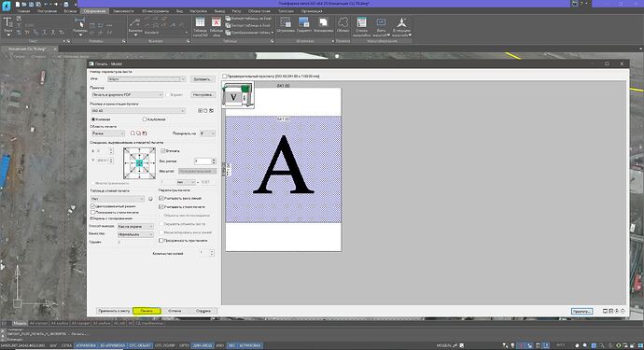The width and height of the screenshot is (644, 350).
Task: Open the plot area (Рамка) dropdown
Action: 107,133
